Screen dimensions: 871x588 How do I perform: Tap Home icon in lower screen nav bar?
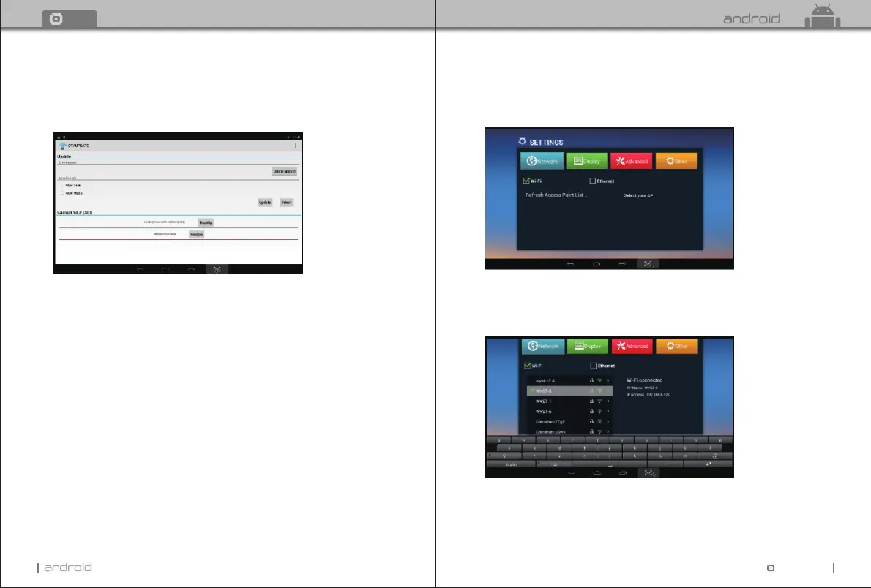coord(597,473)
